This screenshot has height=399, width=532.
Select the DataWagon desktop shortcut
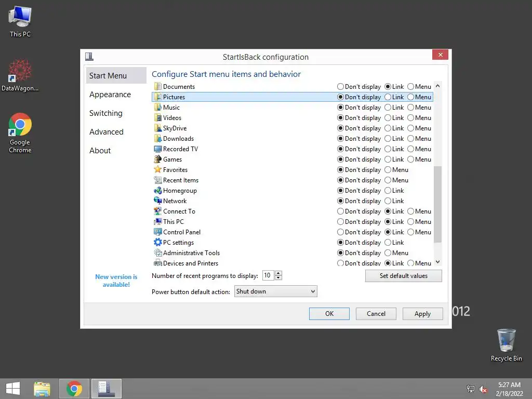click(x=20, y=75)
